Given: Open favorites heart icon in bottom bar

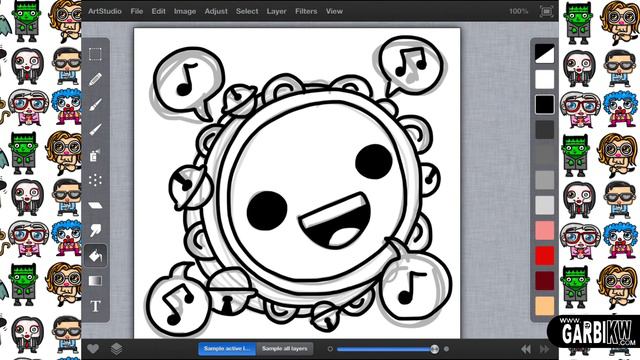Looking at the screenshot, I should point(93,349).
